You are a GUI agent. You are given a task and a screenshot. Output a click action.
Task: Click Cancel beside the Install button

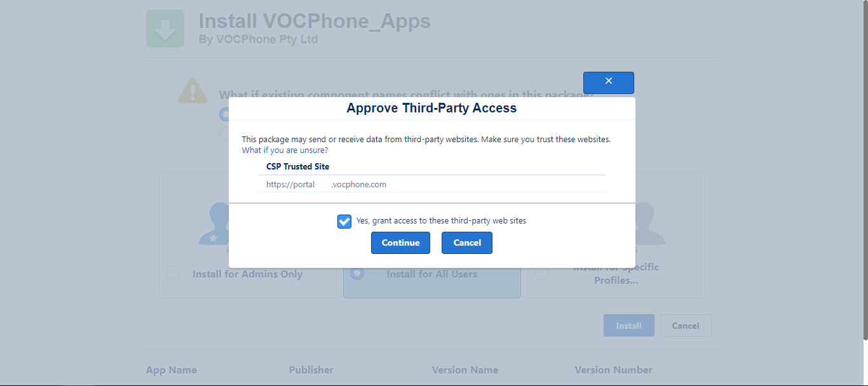pyautogui.click(x=686, y=326)
